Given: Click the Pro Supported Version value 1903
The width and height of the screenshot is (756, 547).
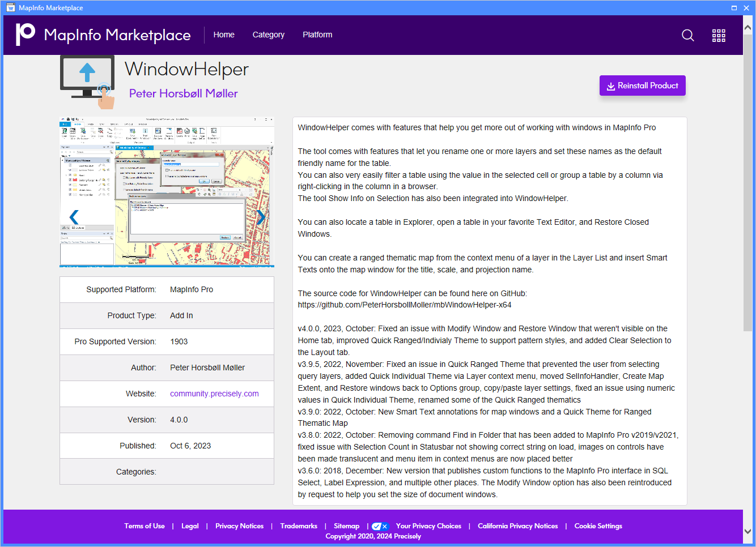Looking at the screenshot, I should point(179,341).
